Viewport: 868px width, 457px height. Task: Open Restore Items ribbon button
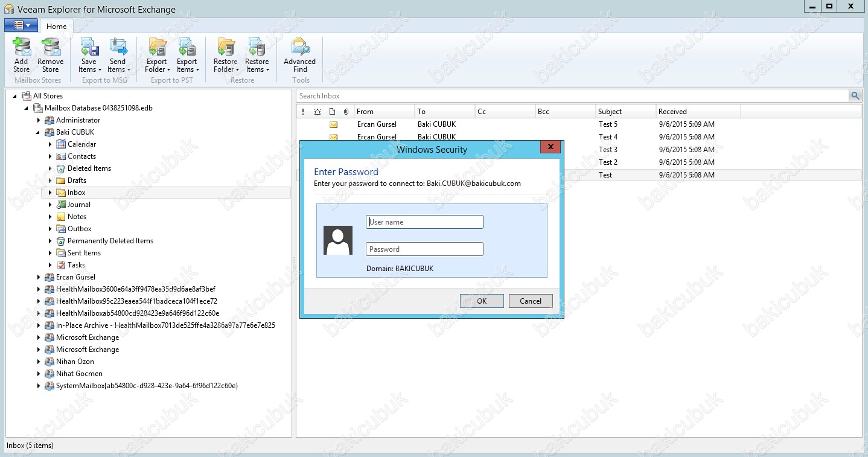click(257, 55)
